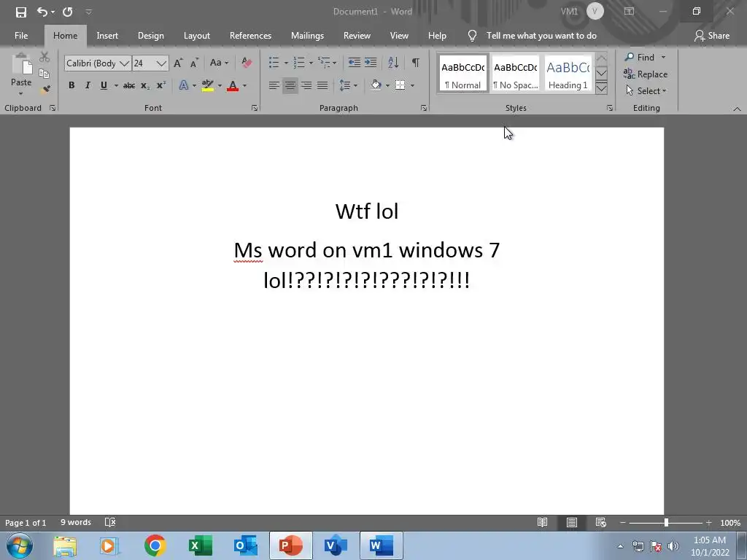
Task: Open the File menu
Action: pos(21,36)
